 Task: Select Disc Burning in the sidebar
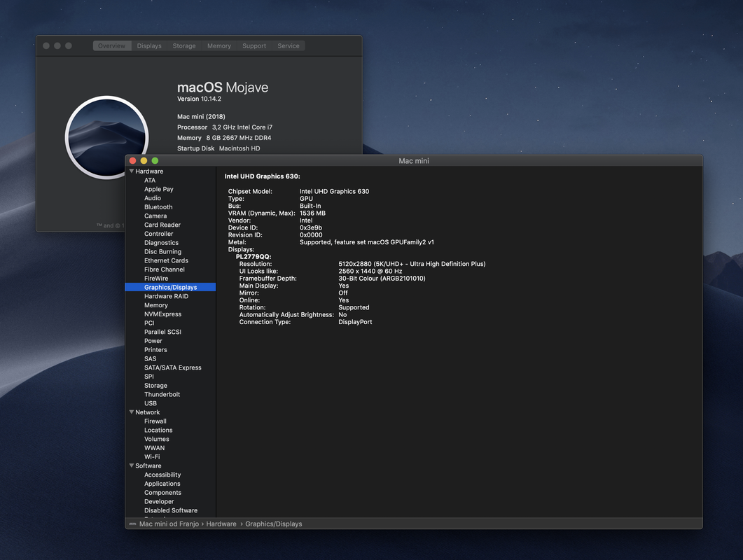point(163,251)
